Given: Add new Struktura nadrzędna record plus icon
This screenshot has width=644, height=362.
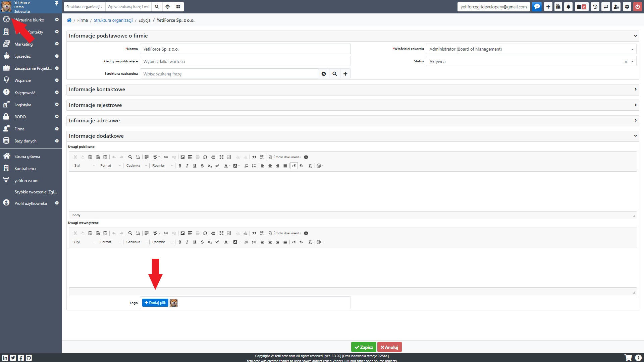Looking at the screenshot, I should (x=345, y=74).
